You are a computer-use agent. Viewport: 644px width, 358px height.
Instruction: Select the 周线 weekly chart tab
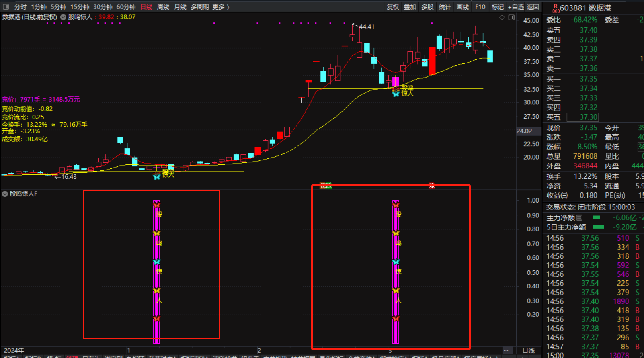click(x=163, y=7)
